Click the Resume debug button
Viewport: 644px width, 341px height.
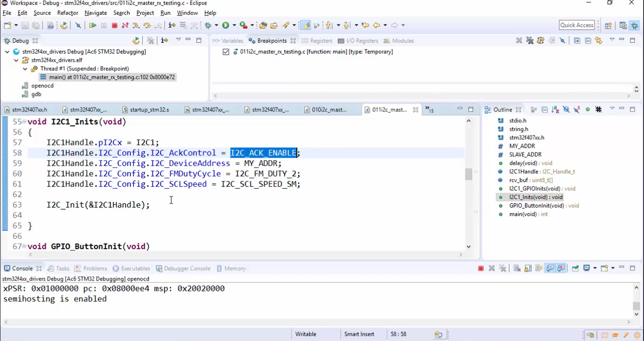pyautogui.click(x=93, y=25)
